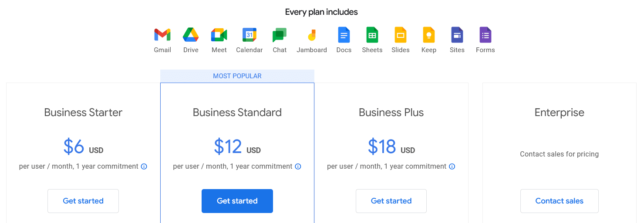Open the Google Forms icon
644x223 pixels.
(486, 35)
